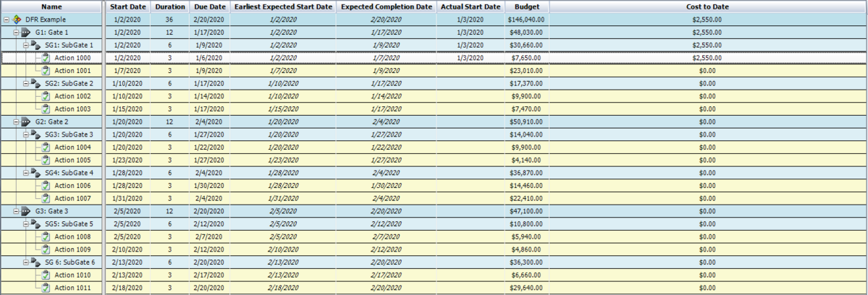Click the Action 1006 clipboard icon
Screen dimensions: 868x295
[46, 186]
